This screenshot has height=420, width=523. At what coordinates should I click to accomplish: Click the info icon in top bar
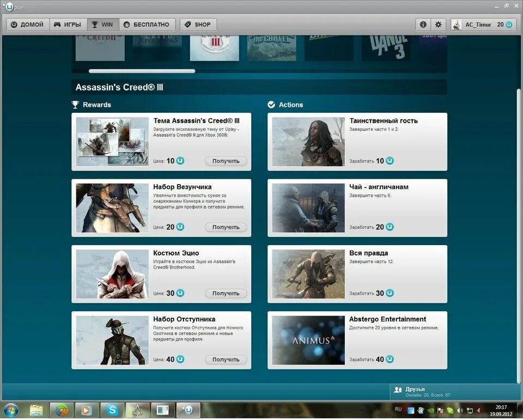pos(423,25)
